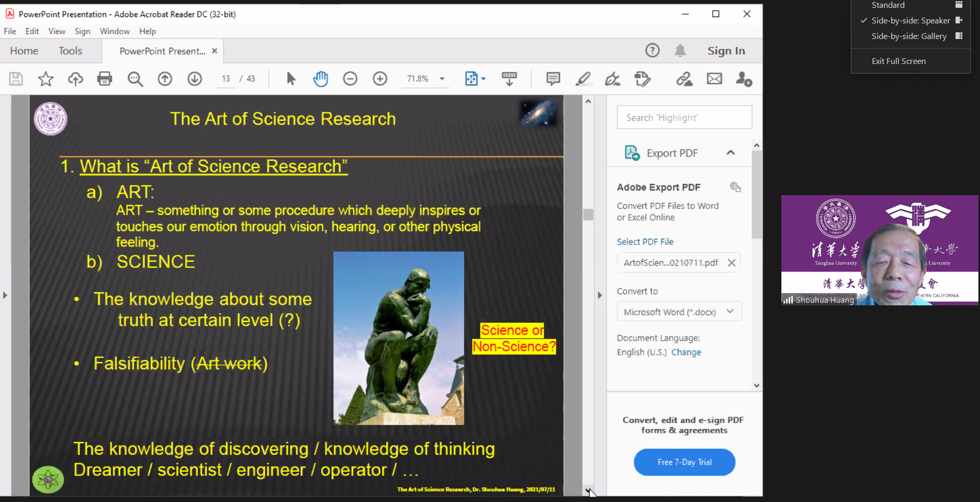Click the tools pane scrollbar thumb

tap(757, 195)
